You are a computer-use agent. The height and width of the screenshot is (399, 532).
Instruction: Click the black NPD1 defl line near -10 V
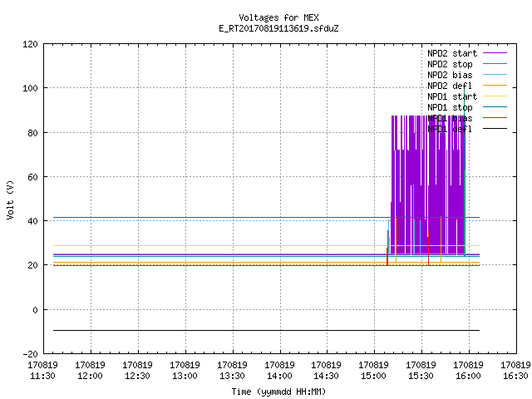click(x=266, y=330)
